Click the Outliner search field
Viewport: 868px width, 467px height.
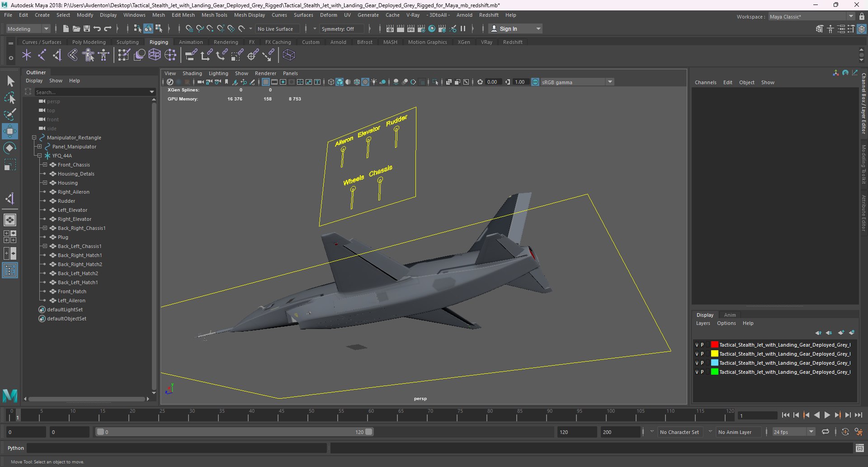click(95, 92)
